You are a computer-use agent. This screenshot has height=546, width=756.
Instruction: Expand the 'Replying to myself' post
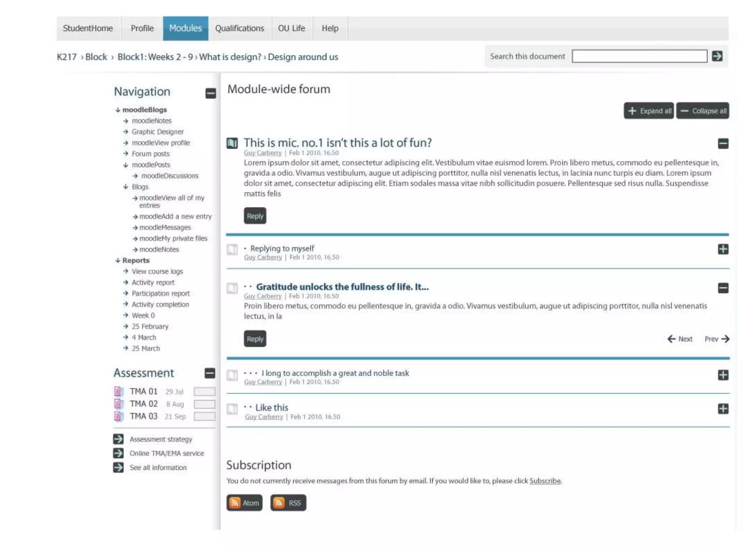pos(723,249)
